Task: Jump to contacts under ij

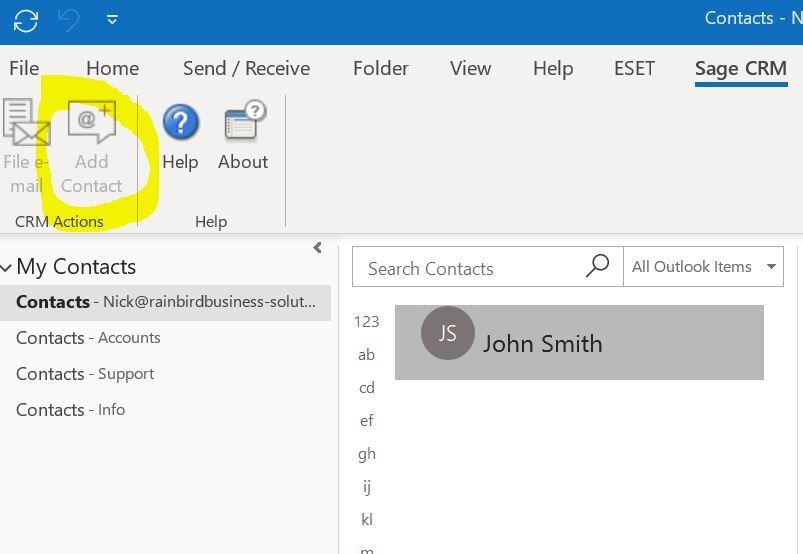Action: [367, 486]
